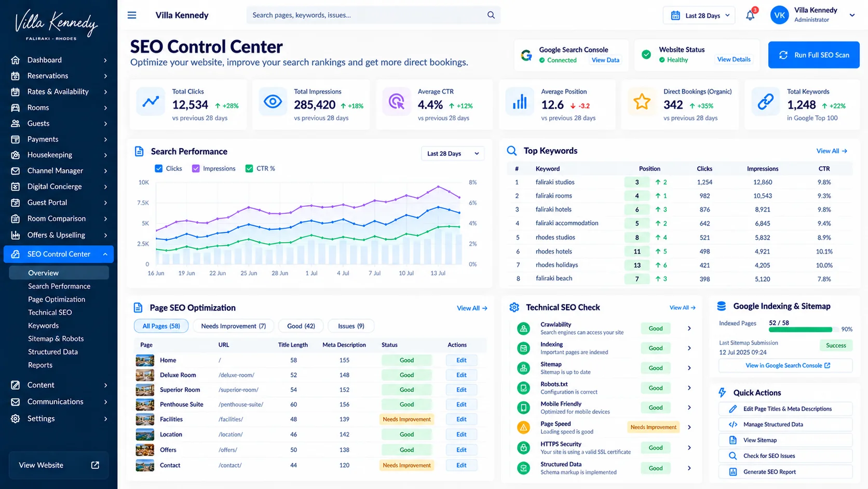The width and height of the screenshot is (868, 489).
Task: Select the Issues (9) tab
Action: click(x=351, y=326)
